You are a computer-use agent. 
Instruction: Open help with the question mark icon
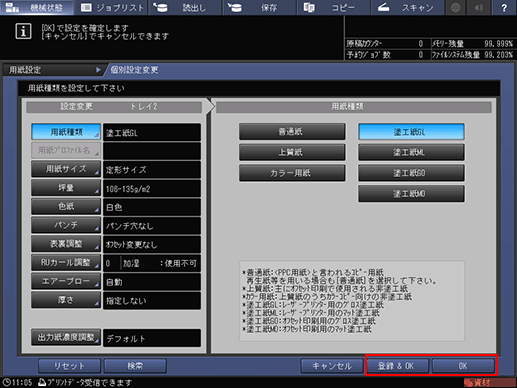click(504, 7)
